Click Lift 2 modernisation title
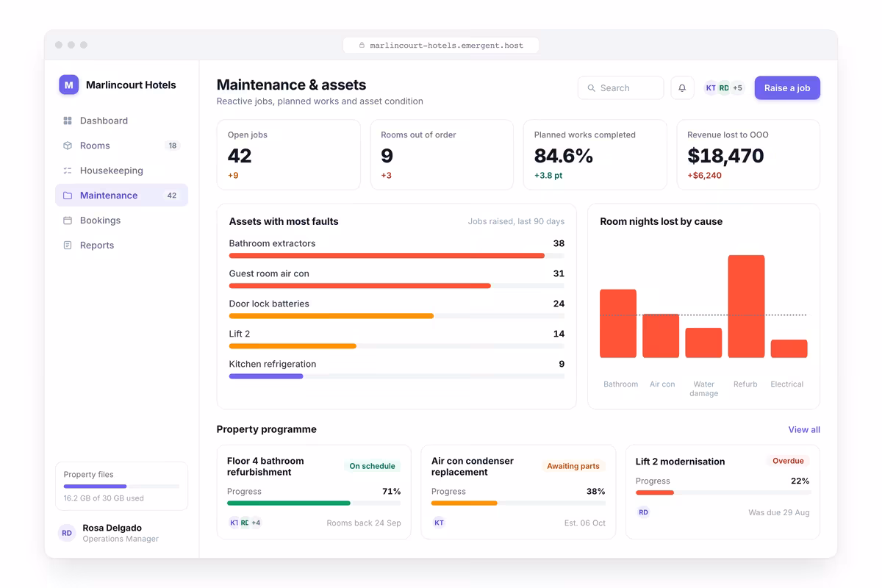The image size is (882, 588). click(681, 462)
